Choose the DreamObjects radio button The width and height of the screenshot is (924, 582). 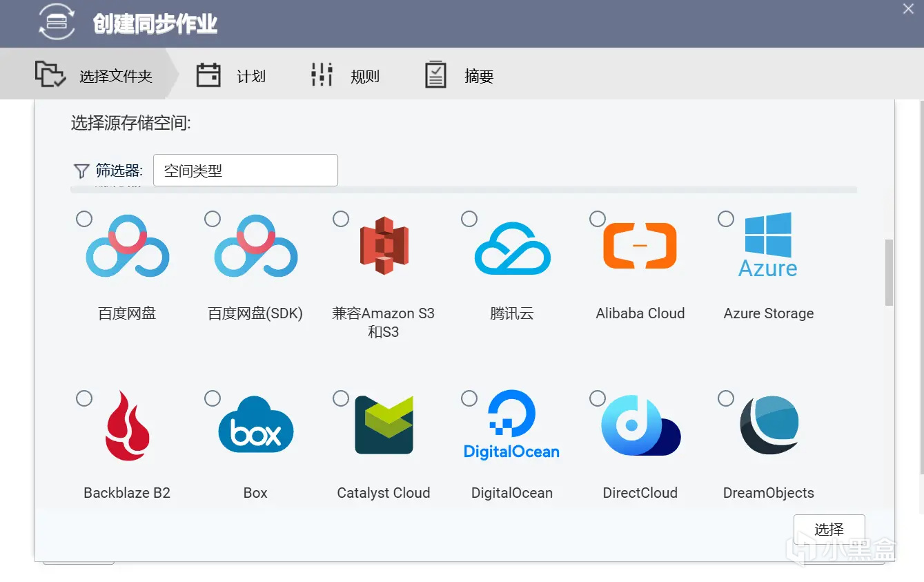click(x=726, y=398)
